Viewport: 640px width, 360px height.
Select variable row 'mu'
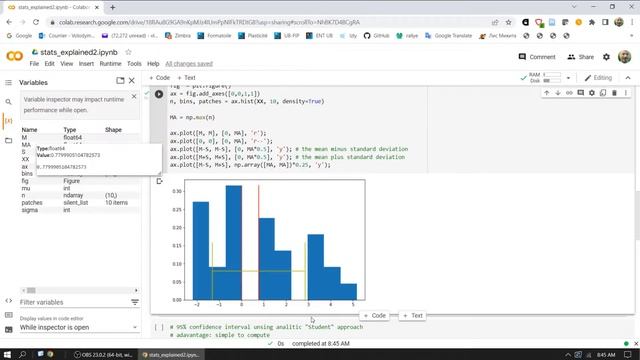(80, 188)
